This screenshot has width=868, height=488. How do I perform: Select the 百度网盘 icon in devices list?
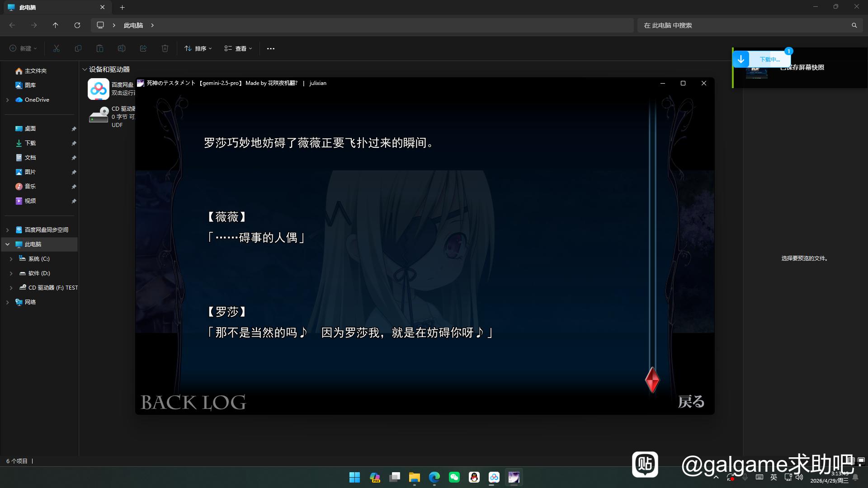click(x=99, y=89)
